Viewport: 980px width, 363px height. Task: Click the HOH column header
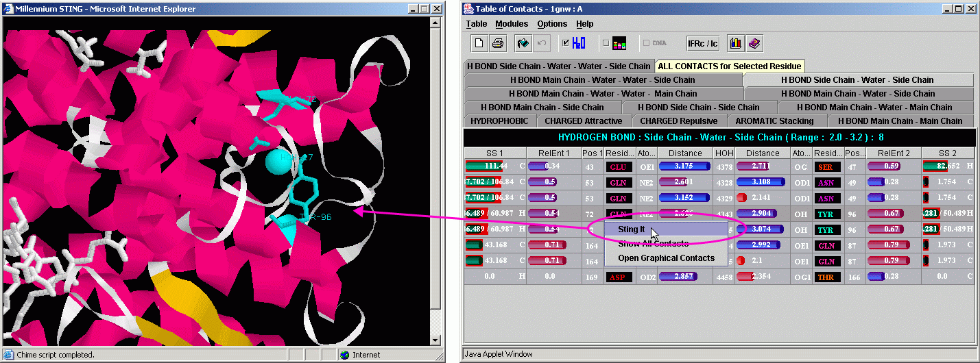point(724,153)
